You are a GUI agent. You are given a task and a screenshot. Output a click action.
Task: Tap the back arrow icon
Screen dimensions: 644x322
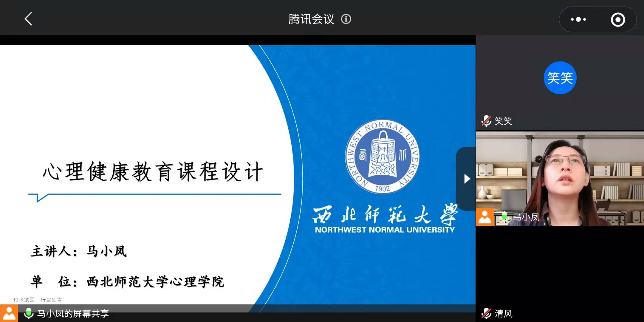tap(28, 19)
